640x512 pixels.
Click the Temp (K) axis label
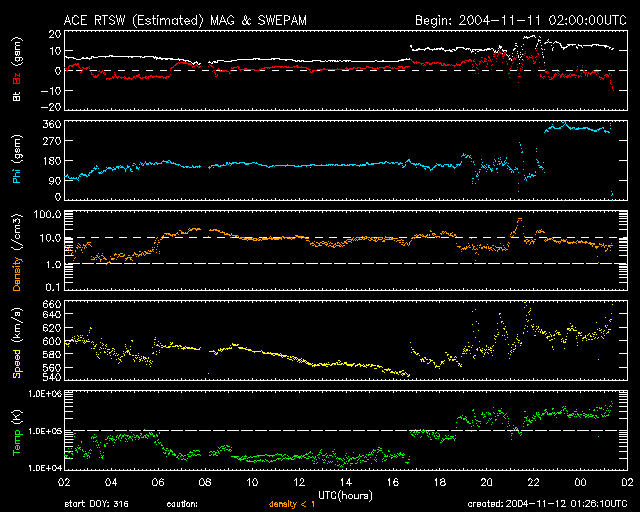point(17,433)
